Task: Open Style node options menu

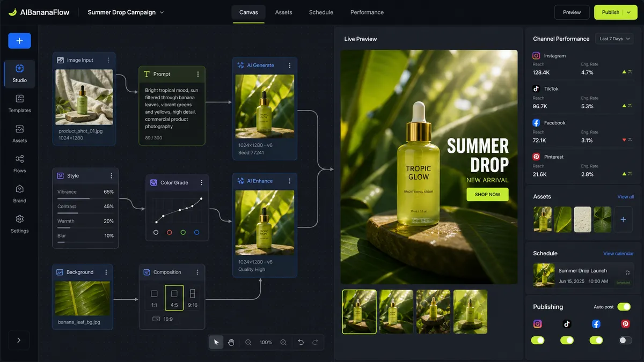Action: pyautogui.click(x=111, y=176)
